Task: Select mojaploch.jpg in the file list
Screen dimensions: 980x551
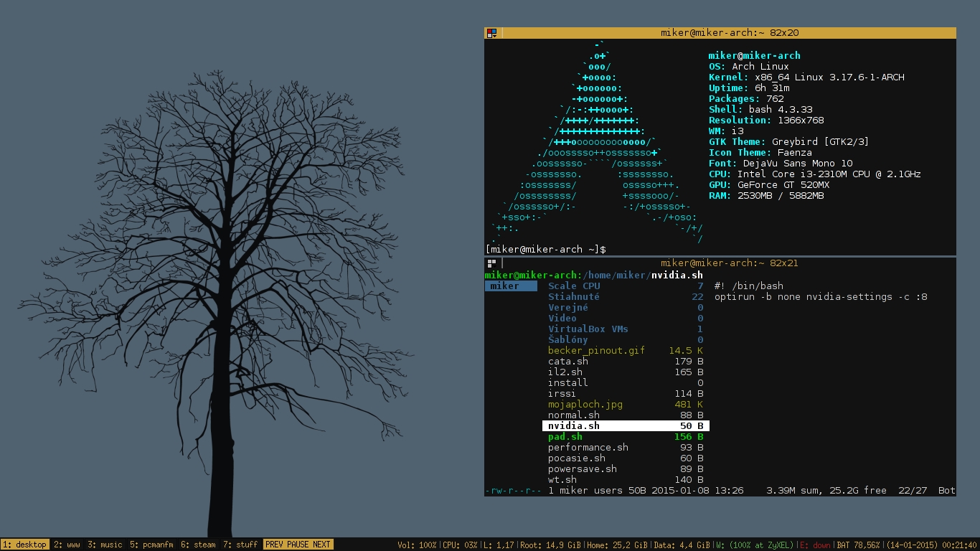Action: pos(626,405)
